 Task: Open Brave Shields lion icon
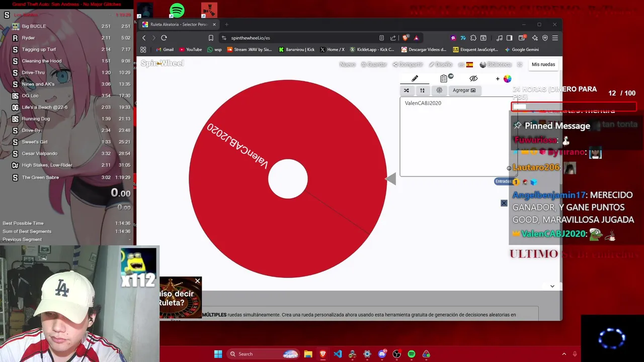click(405, 38)
